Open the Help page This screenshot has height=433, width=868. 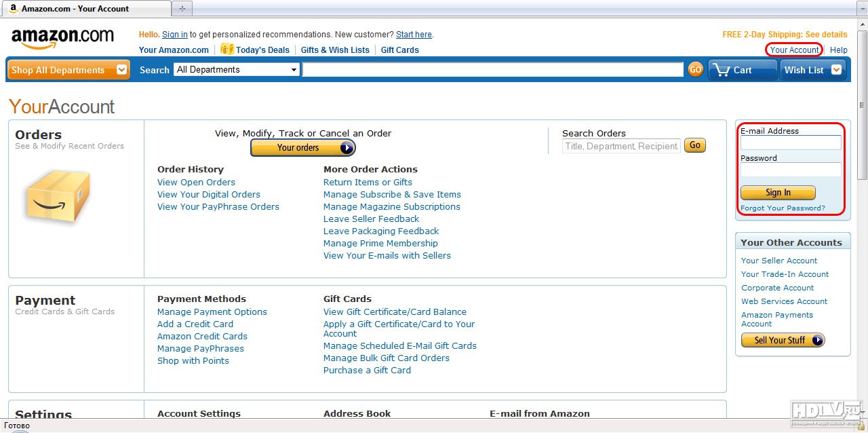coord(839,50)
